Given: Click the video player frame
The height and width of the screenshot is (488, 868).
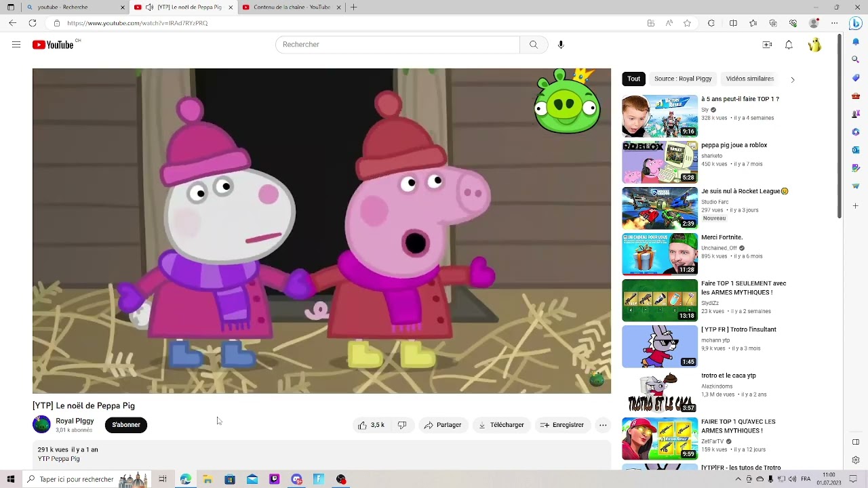Looking at the screenshot, I should tap(321, 230).
